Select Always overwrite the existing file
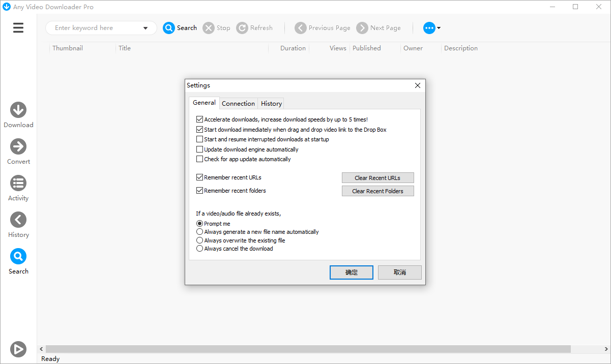This screenshot has width=611, height=364. tap(199, 240)
